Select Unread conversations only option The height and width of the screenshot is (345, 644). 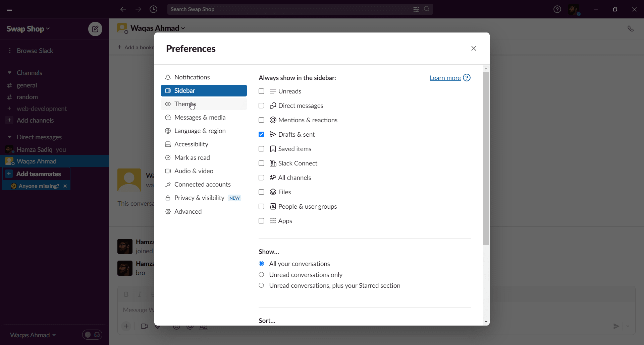[x=261, y=275]
